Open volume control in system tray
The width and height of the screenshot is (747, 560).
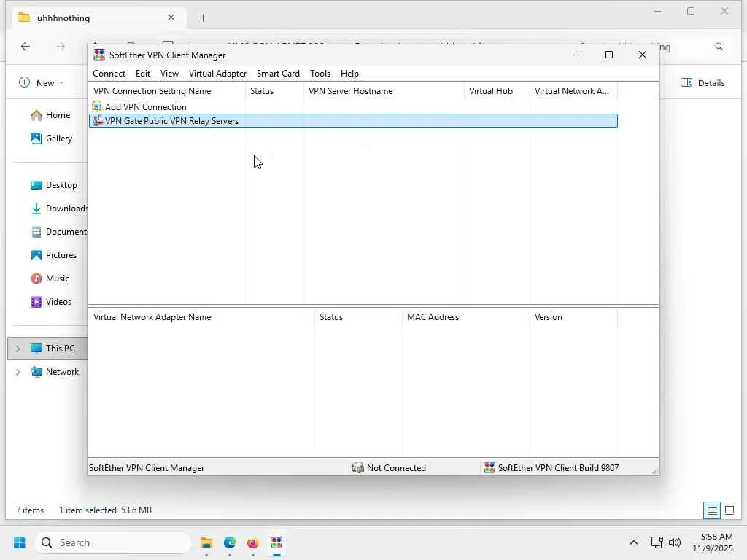pos(675,542)
